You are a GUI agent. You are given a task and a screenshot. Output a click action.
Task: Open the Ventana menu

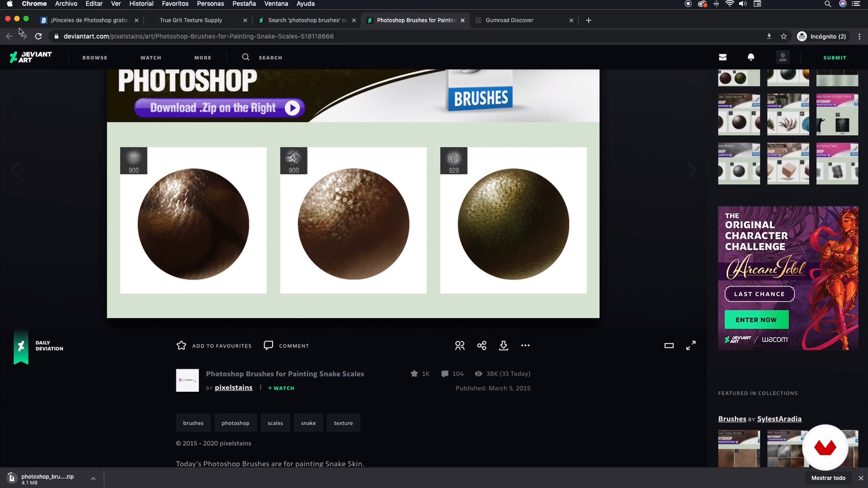tap(276, 4)
